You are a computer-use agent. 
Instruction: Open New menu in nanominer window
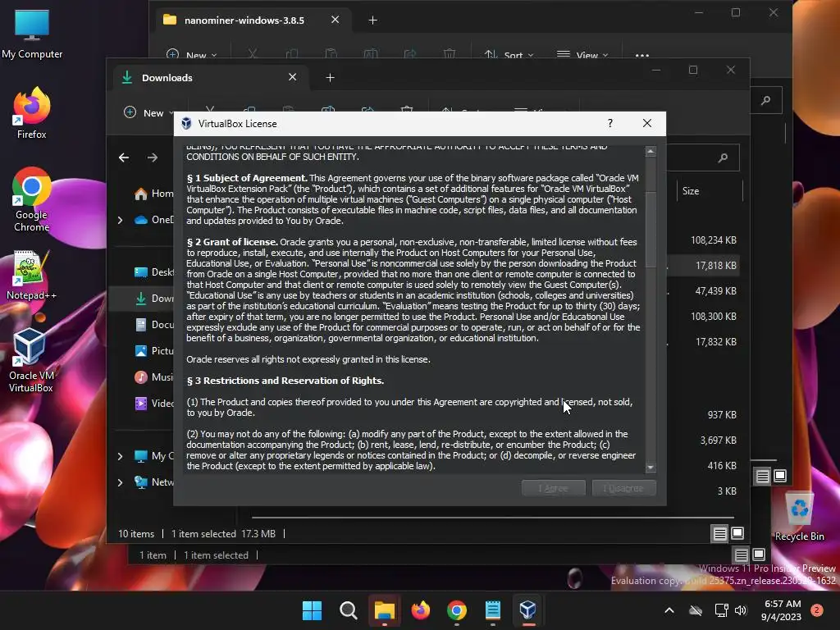click(191, 55)
